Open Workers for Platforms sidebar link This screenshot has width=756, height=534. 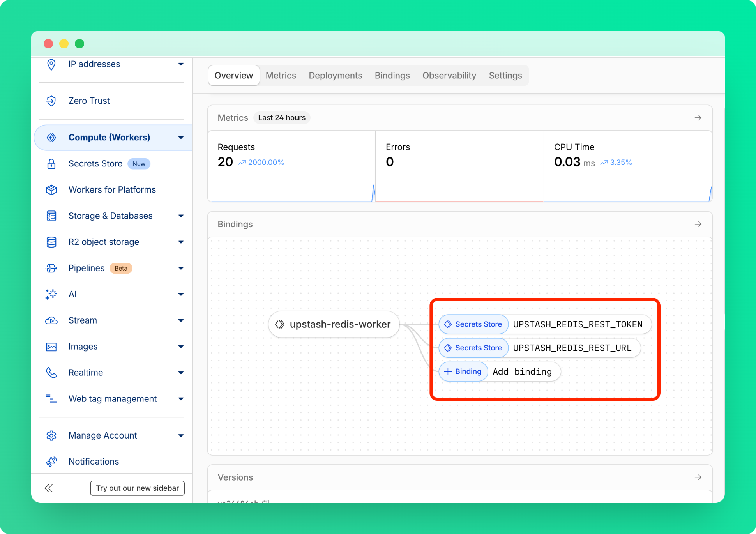112,190
